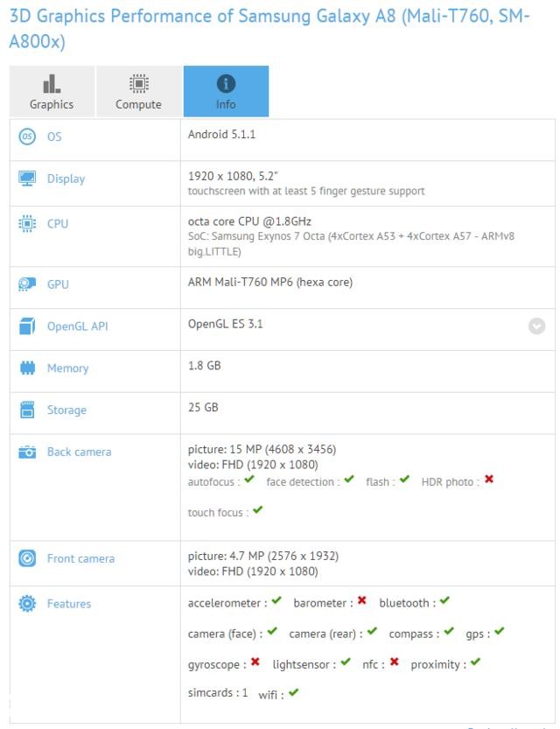The image size is (560, 729).
Task: Click the autofocus green checkmark
Action: [x=249, y=479]
